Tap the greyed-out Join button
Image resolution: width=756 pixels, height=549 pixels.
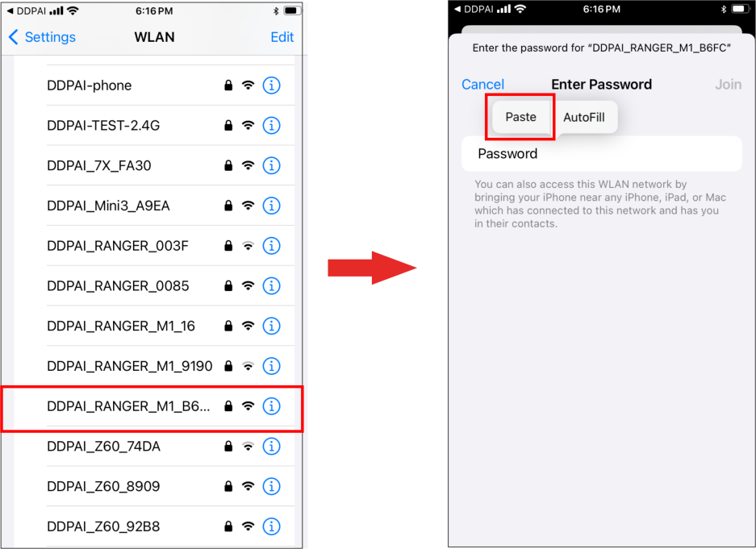pos(728,85)
